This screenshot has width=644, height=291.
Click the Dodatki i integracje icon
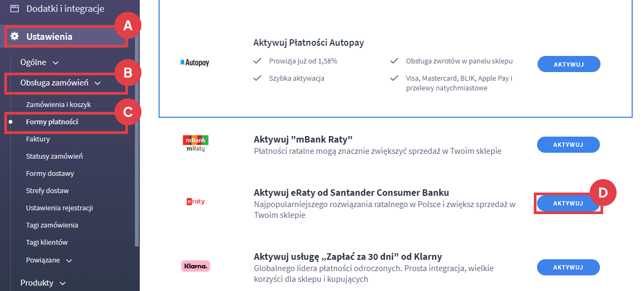click(15, 9)
